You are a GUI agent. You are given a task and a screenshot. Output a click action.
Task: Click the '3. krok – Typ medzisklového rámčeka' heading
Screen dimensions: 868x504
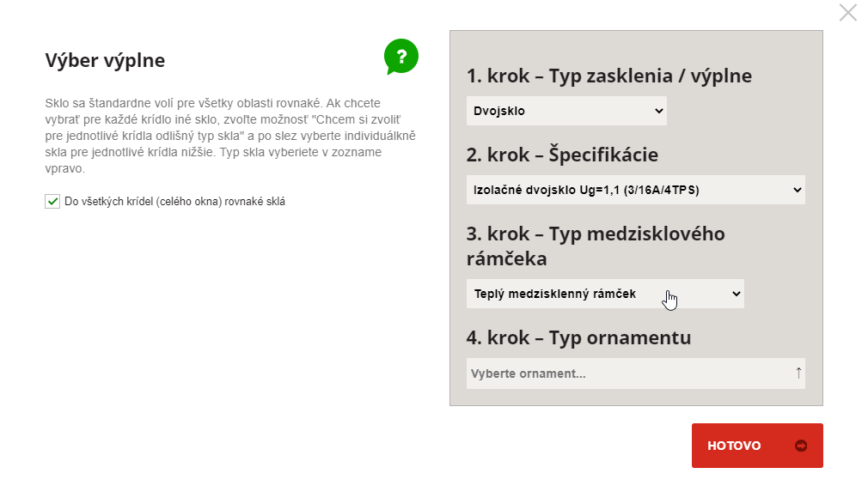596,246
